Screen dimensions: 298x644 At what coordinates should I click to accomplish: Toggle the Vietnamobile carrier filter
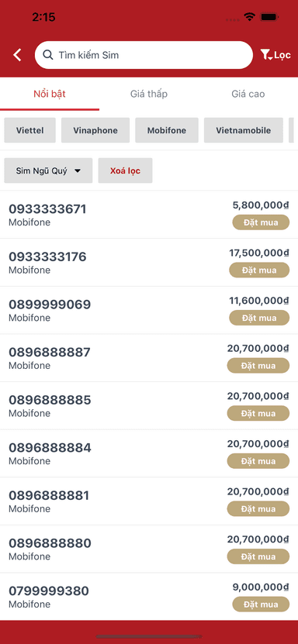click(x=244, y=131)
